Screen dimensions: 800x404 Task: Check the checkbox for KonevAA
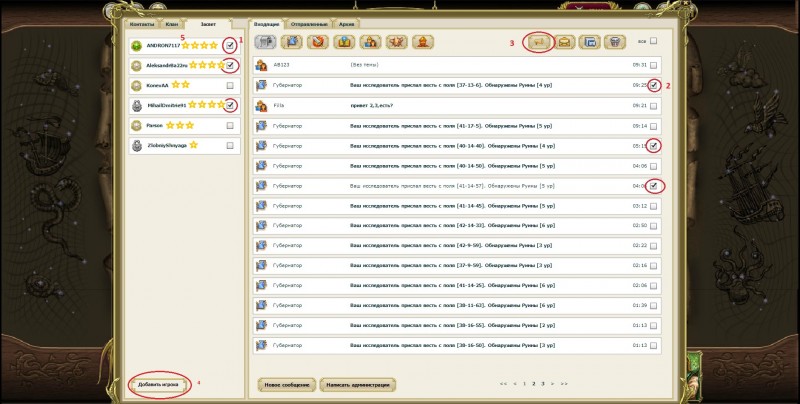pyautogui.click(x=231, y=85)
